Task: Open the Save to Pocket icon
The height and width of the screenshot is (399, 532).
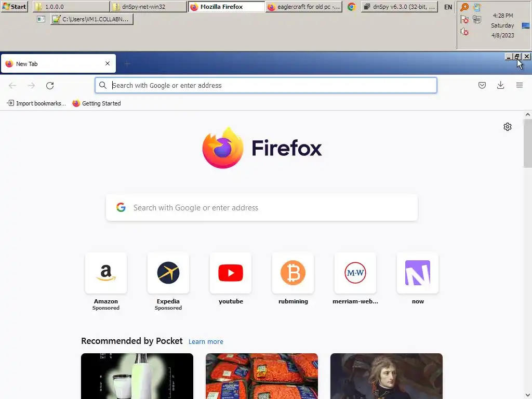Action: pos(482,85)
